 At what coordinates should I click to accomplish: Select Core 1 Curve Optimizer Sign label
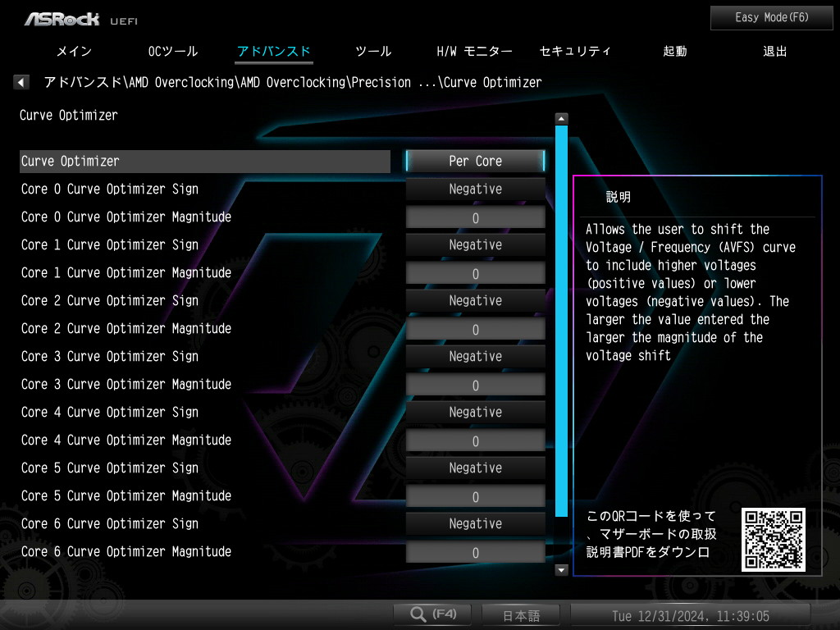coord(110,244)
